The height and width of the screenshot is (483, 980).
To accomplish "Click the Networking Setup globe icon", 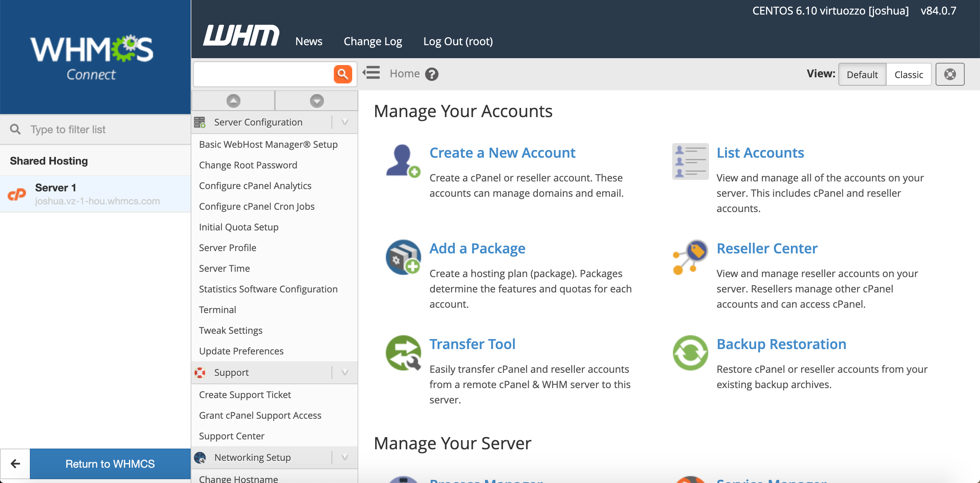I will click(x=200, y=457).
